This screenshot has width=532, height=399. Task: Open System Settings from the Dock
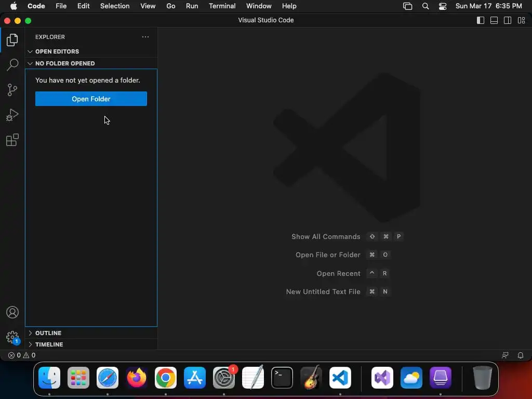[x=224, y=378]
